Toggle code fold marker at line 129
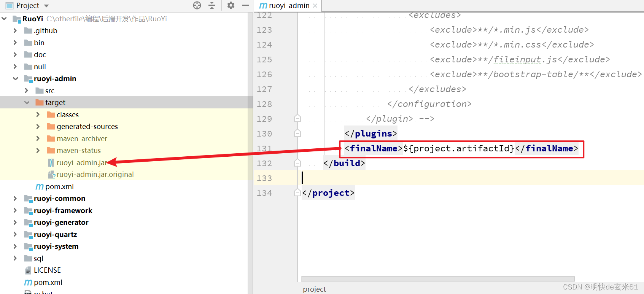Viewport: 644px width, 294px height. (297, 118)
